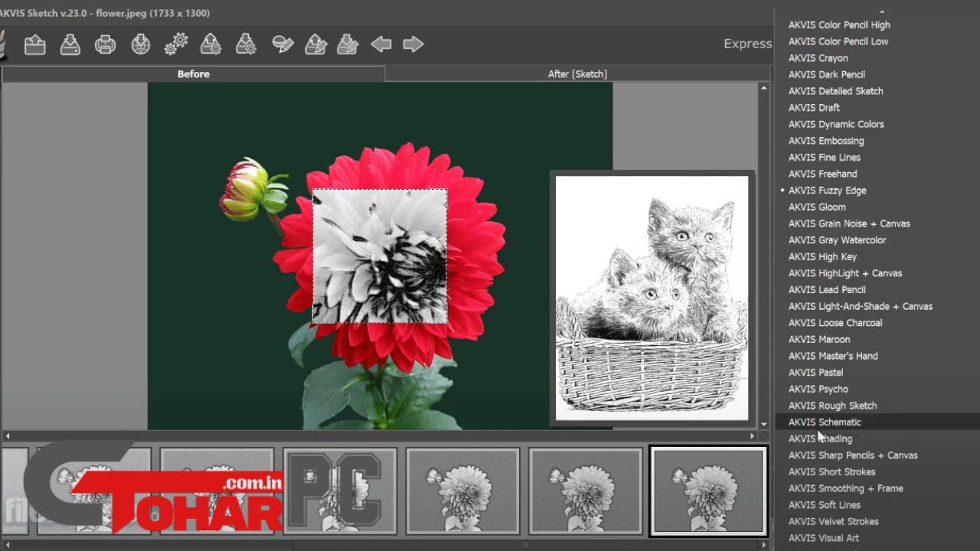Image resolution: width=980 pixels, height=551 pixels.
Task: Pick AKVIS HighLight + Canvas preset
Action: [x=845, y=273]
